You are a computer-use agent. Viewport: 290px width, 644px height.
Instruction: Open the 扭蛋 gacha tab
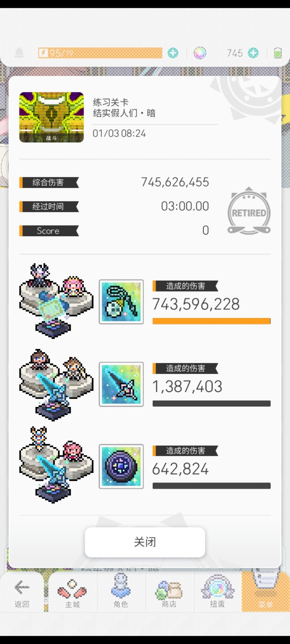pyautogui.click(x=218, y=593)
